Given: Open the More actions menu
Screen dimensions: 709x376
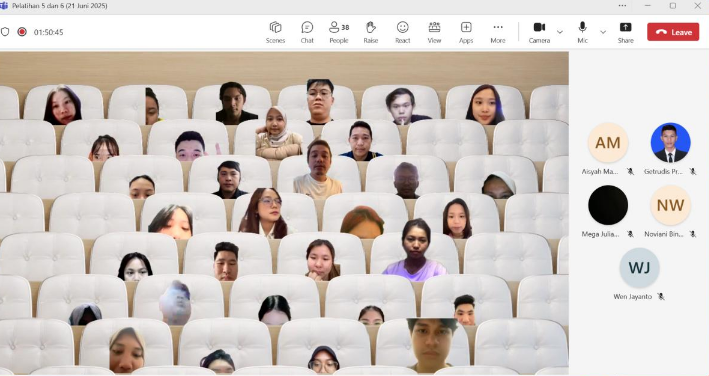Looking at the screenshot, I should [x=498, y=32].
